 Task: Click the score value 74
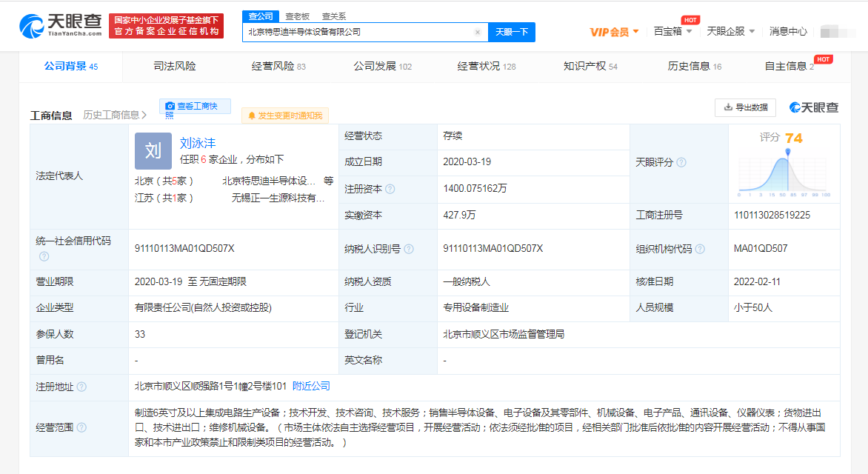[794, 138]
